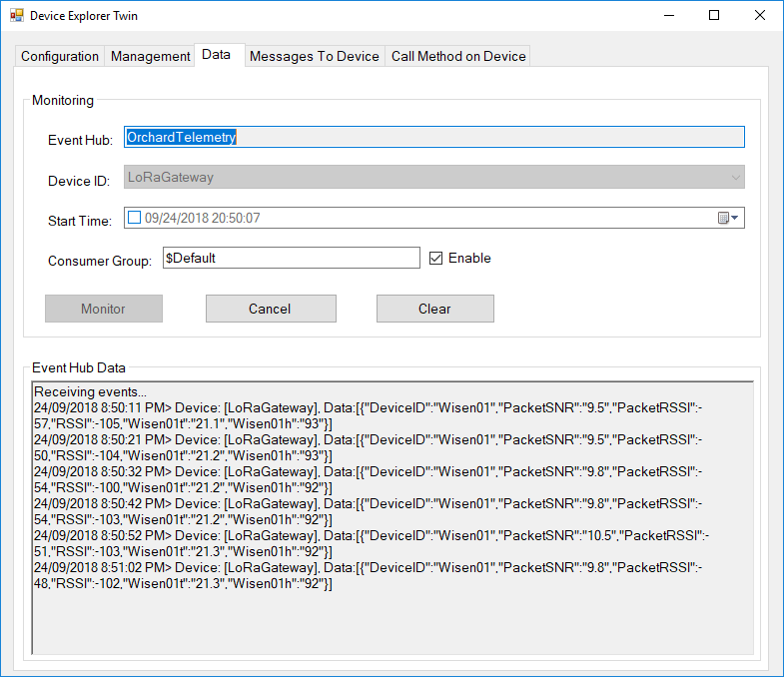
Task: Open the Management tab
Action: coord(150,57)
